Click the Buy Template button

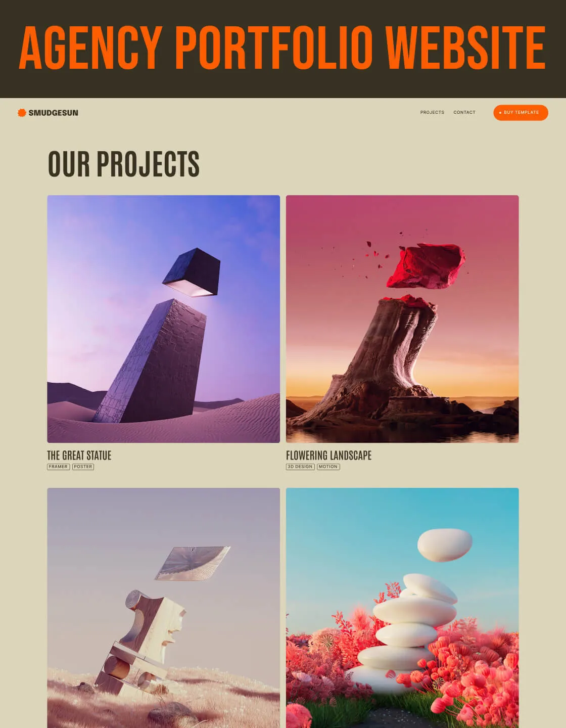click(x=521, y=112)
